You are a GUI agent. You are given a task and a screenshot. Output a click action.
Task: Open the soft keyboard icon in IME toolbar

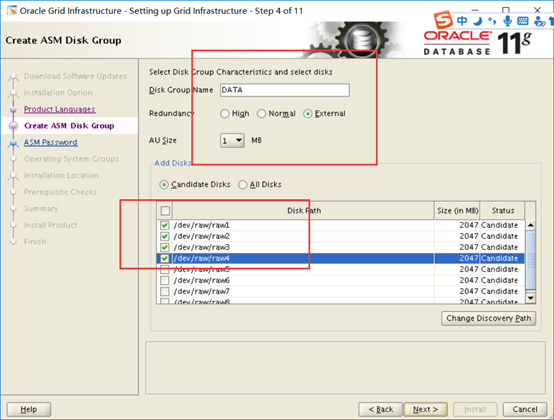(x=523, y=21)
